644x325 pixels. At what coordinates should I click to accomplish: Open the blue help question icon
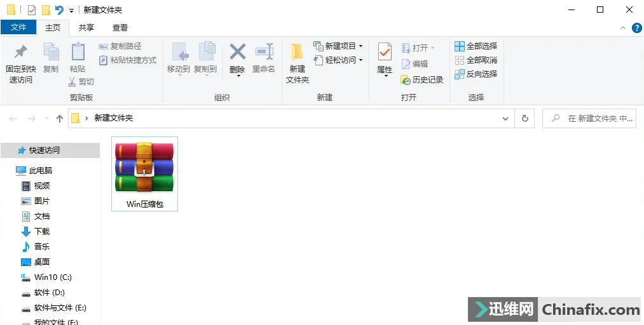636,28
